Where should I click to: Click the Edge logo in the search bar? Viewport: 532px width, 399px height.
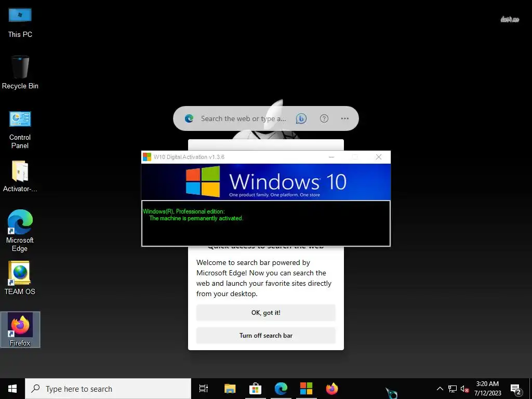189,118
